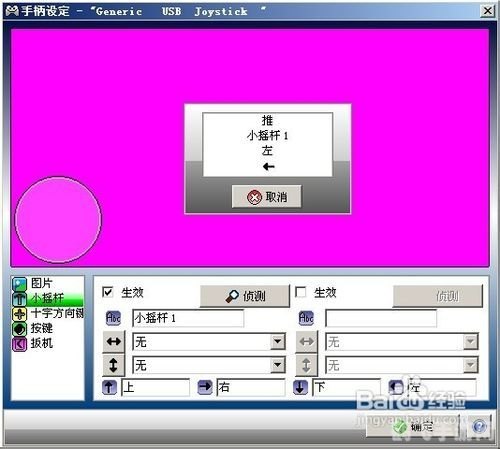Click the 上 direction field

(156, 387)
